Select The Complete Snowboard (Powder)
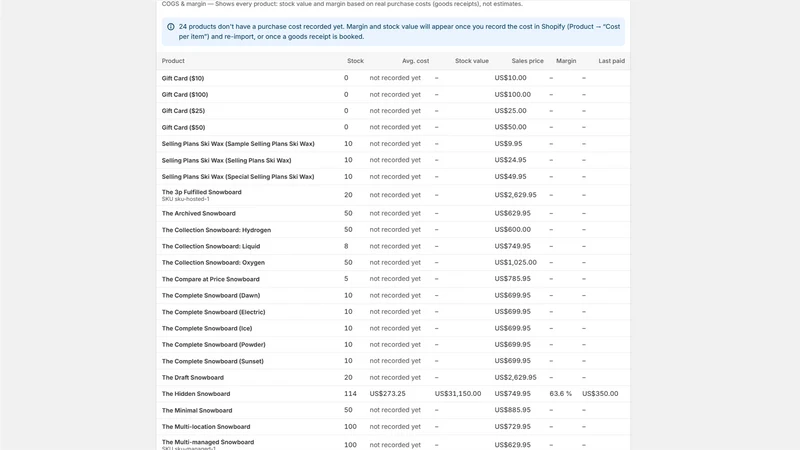Screen dimensions: 800x450 [x=213, y=344]
